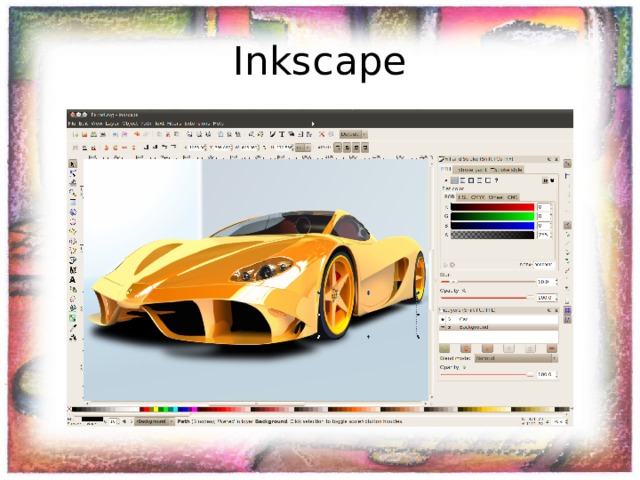The image size is (640, 480).
Task: Open Text and Font dialog (T icon)
Action: pos(282,134)
